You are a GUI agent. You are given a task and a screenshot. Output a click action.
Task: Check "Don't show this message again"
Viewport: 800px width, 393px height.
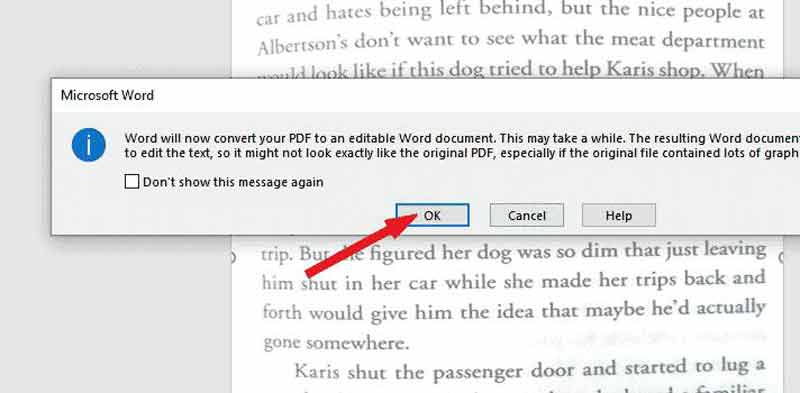132,182
